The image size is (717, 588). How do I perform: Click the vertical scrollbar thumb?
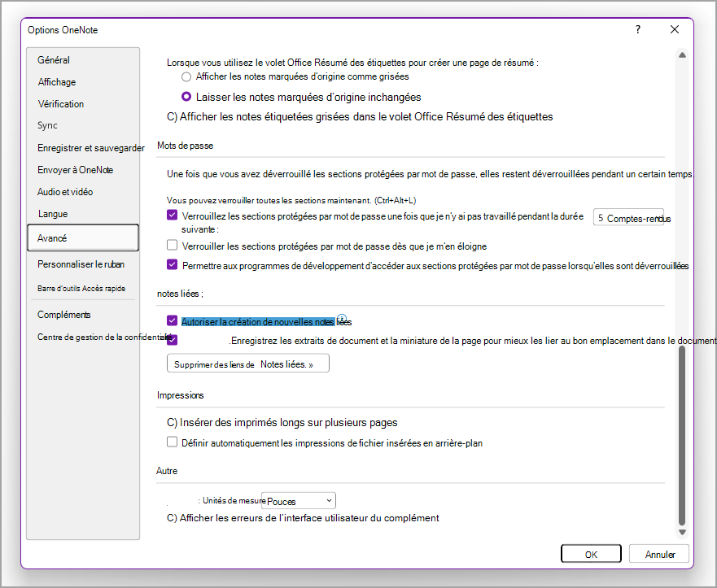[682, 435]
